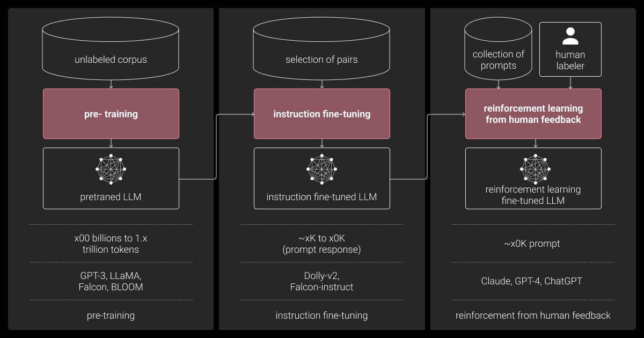Click the bottom 'reinforcement from human feedback' caption
The image size is (644, 338).
(x=533, y=315)
